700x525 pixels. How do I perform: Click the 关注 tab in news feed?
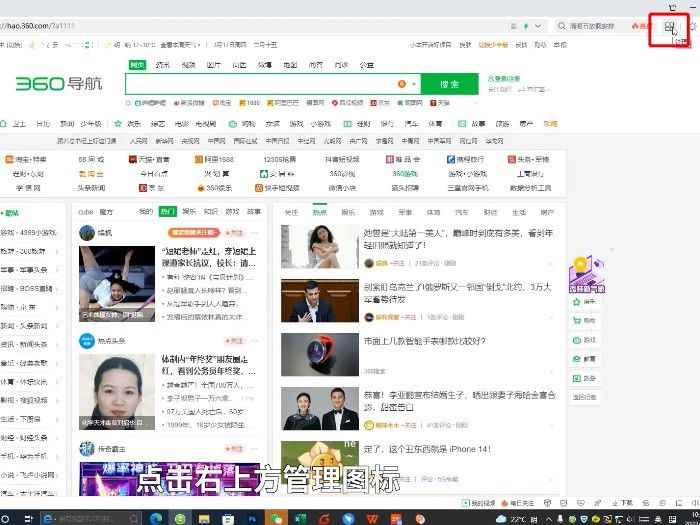tap(291, 212)
